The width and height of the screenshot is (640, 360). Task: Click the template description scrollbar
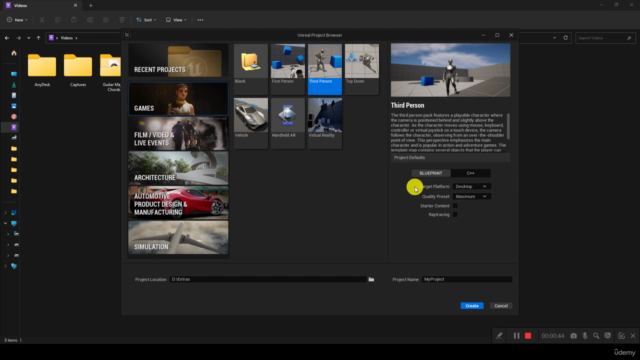pos(508,126)
